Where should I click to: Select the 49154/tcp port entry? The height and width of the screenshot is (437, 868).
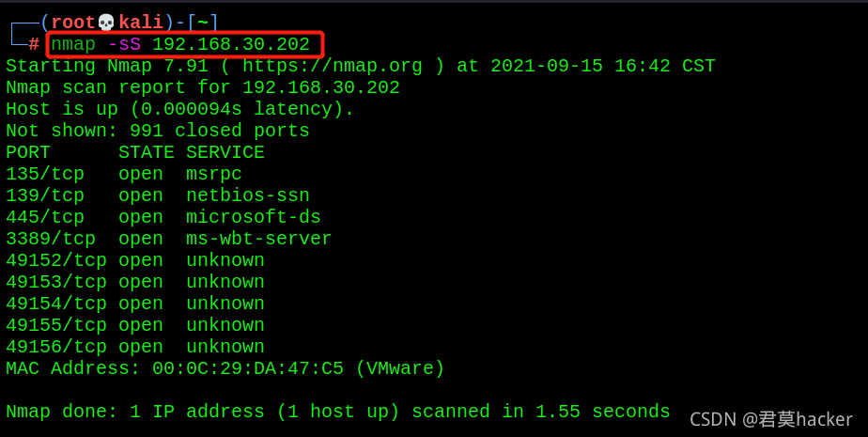[x=135, y=304]
